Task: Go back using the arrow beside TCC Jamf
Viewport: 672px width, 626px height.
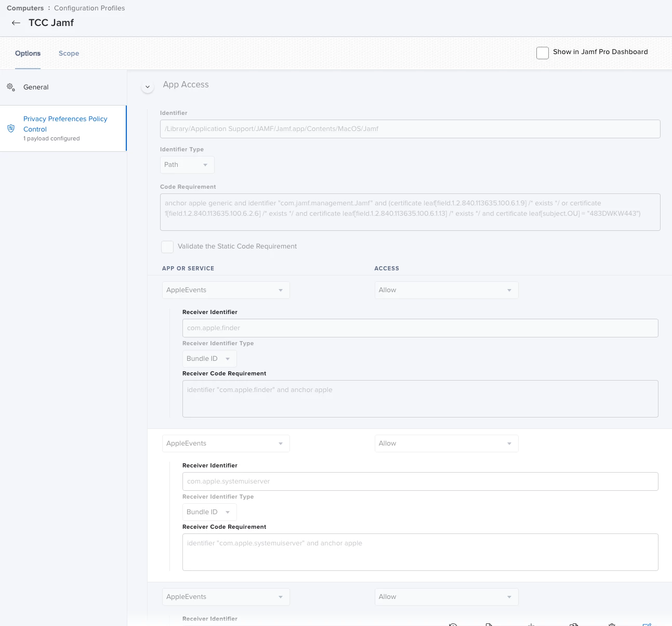Action: [16, 23]
